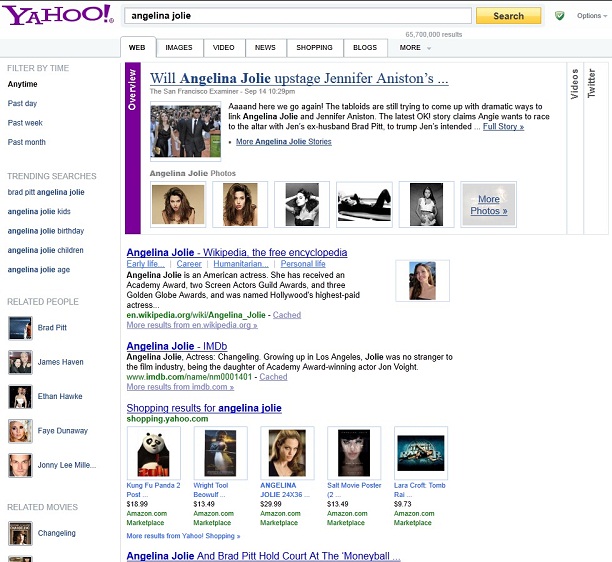Open the More Photos tile
Viewport: 612px width, 562px height.
click(489, 205)
